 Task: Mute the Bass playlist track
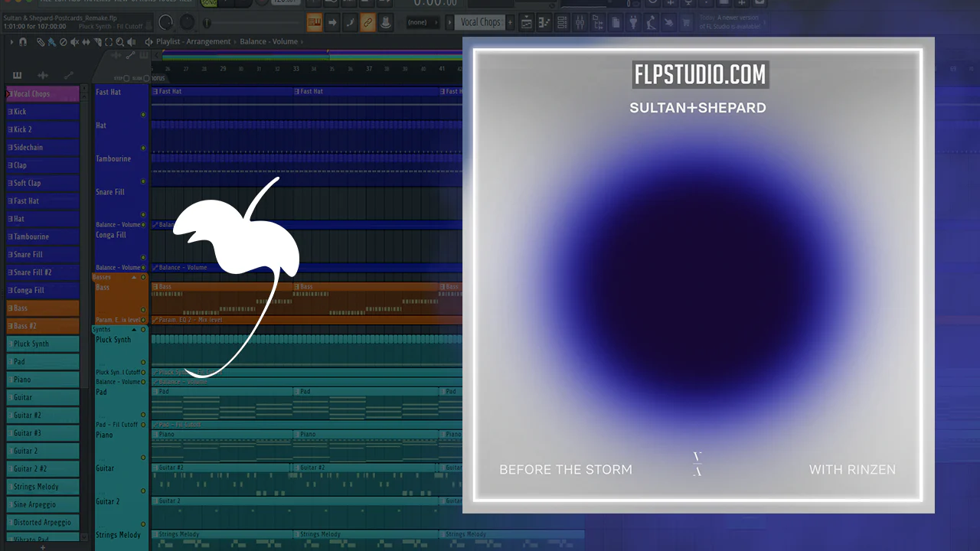(x=143, y=310)
